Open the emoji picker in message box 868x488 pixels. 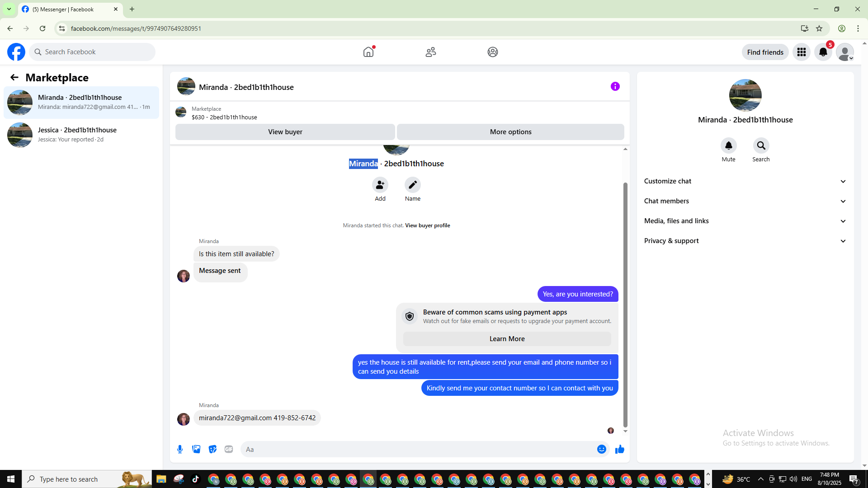click(x=601, y=449)
